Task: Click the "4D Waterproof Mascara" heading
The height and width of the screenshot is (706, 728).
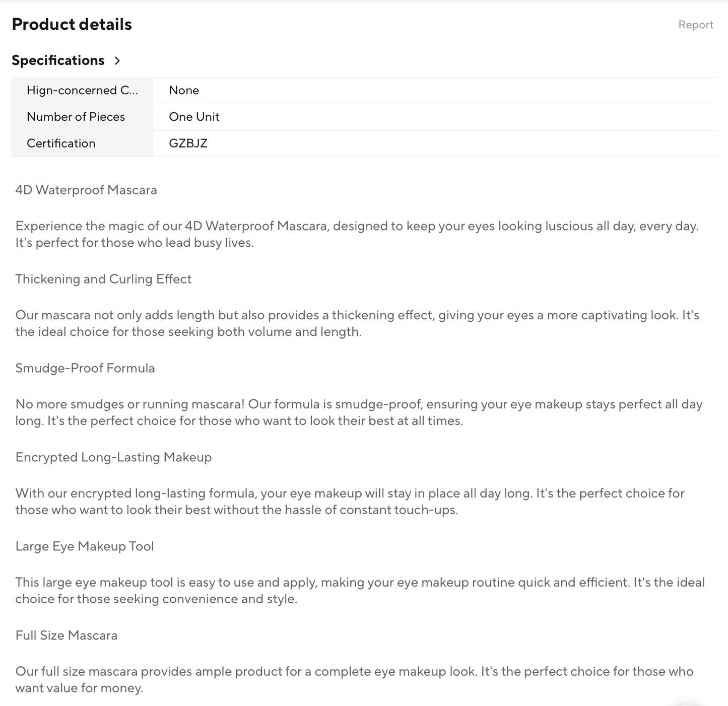Action: (x=86, y=190)
